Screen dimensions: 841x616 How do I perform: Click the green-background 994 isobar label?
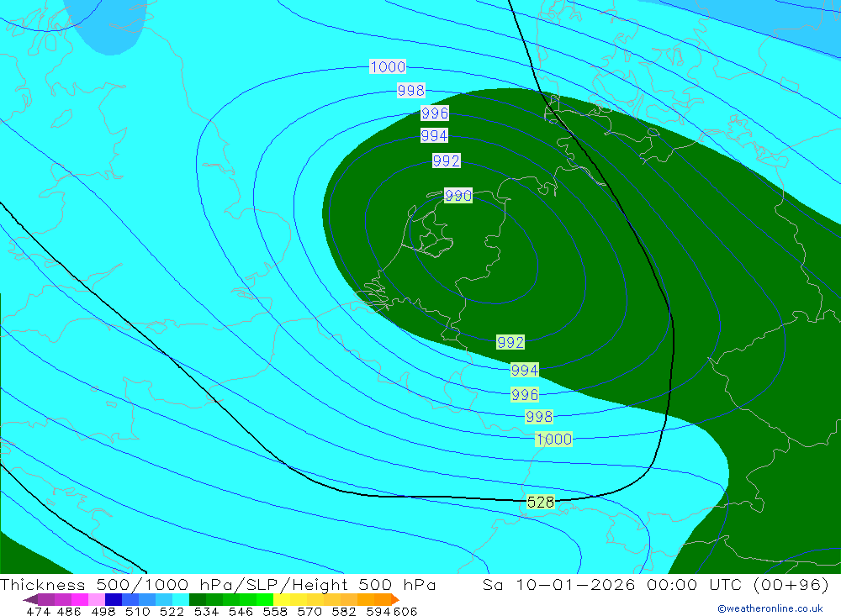point(524,370)
